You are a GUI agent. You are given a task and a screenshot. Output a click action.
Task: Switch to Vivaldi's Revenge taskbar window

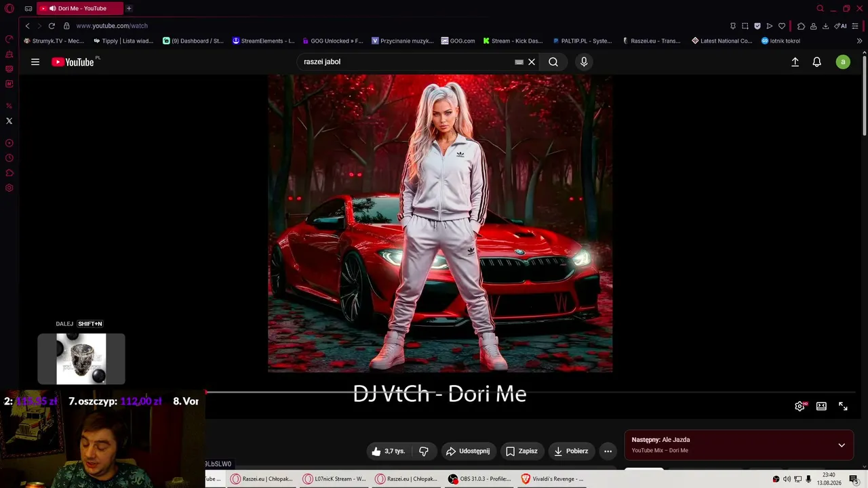552,479
